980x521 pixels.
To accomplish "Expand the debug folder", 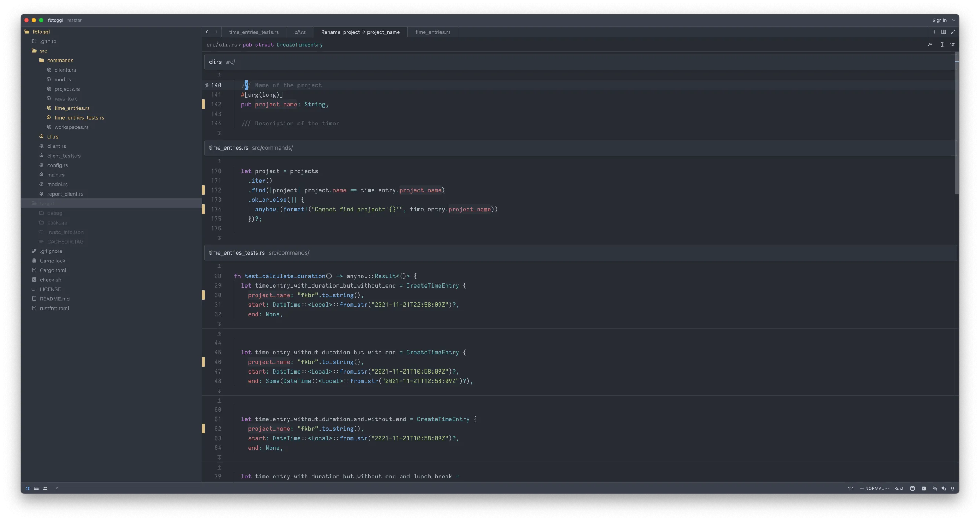I will coord(111,213).
